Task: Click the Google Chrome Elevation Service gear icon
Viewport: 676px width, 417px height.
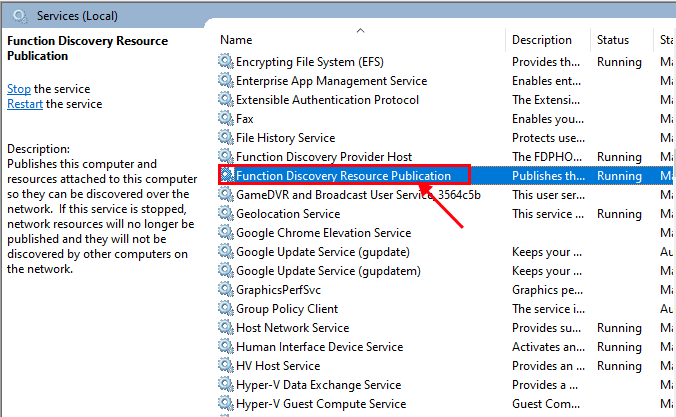Action: click(226, 233)
